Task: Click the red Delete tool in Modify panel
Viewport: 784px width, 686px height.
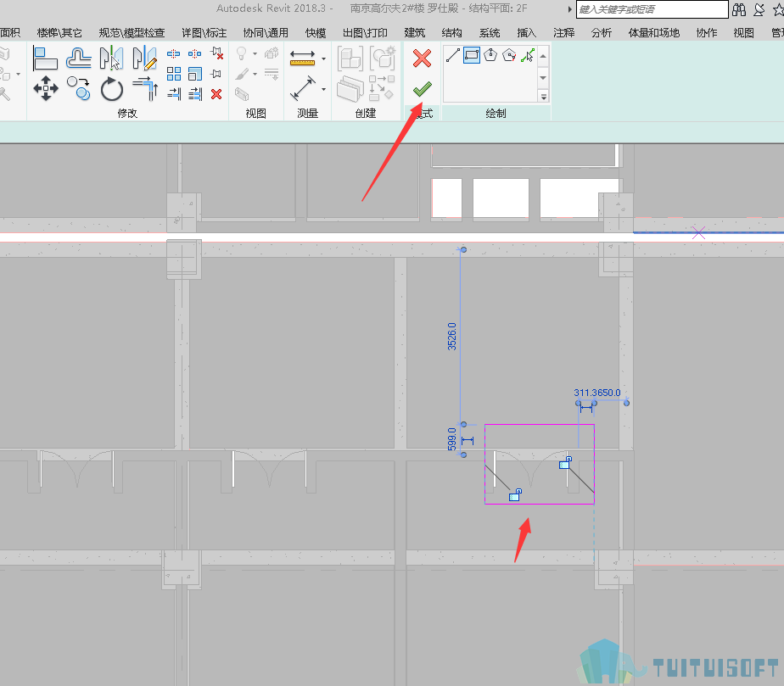Action: tap(216, 94)
